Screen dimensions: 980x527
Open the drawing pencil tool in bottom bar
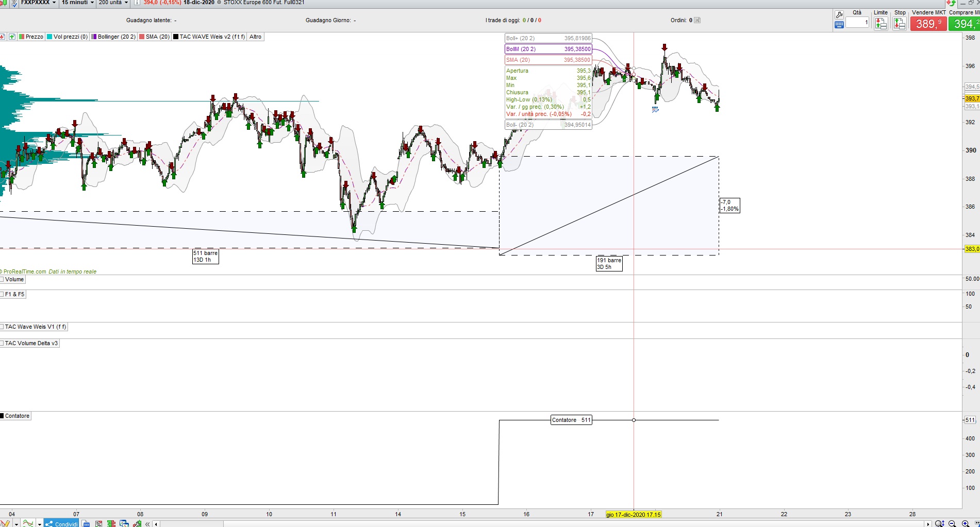coord(6,523)
